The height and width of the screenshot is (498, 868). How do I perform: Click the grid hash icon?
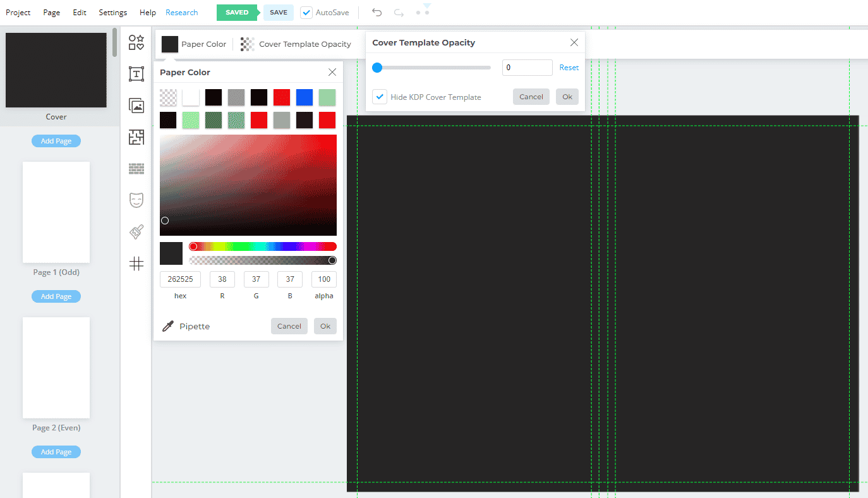click(x=136, y=264)
